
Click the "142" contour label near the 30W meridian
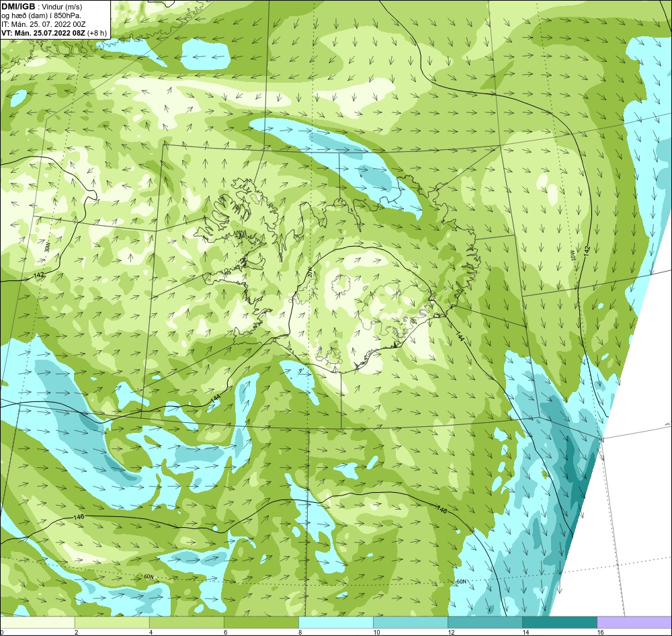coord(38,275)
